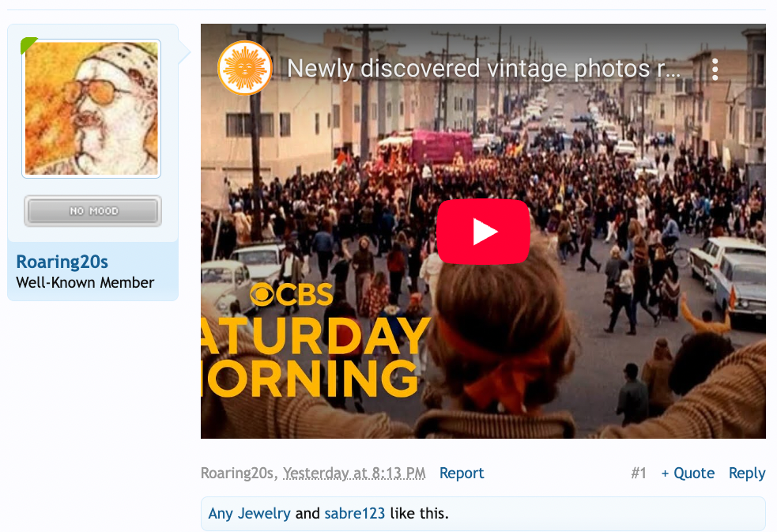Click the 'Well-Known Member' user title
Screen dimensions: 777x532
pos(85,283)
